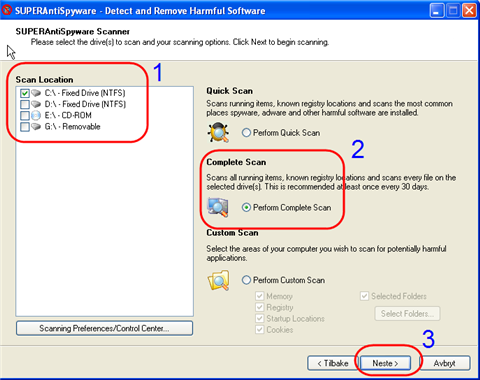Toggle the Memory checkbox
The height and width of the screenshot is (380, 480).
(260, 296)
